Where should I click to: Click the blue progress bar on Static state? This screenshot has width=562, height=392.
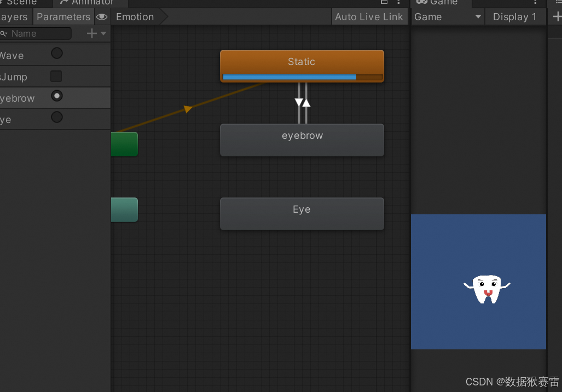pyautogui.click(x=289, y=77)
